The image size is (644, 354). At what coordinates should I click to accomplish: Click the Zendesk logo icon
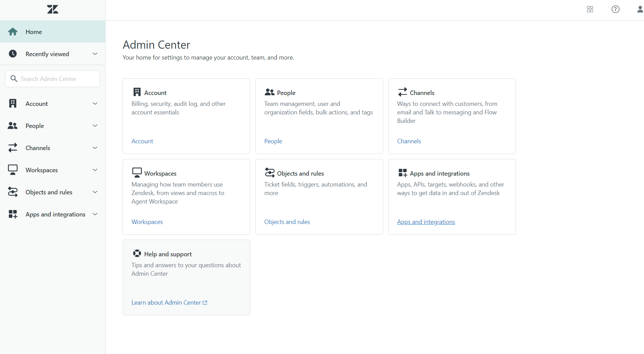[52, 10]
